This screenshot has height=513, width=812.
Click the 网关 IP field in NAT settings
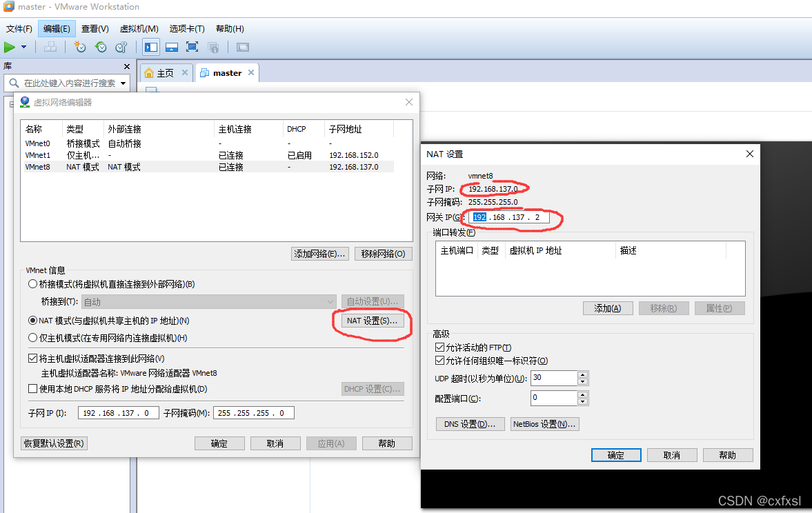point(509,217)
